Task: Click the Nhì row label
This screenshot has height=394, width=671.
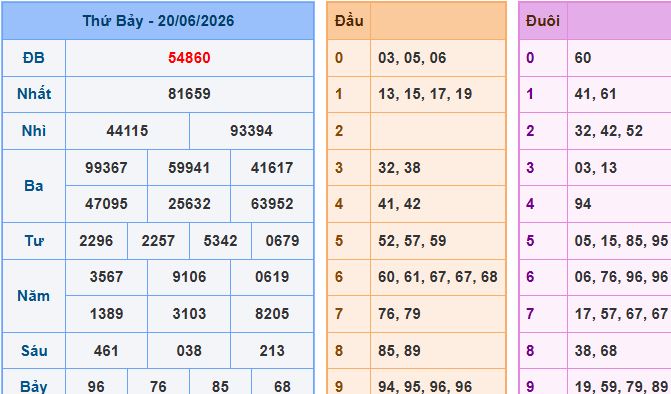Action: (x=34, y=131)
